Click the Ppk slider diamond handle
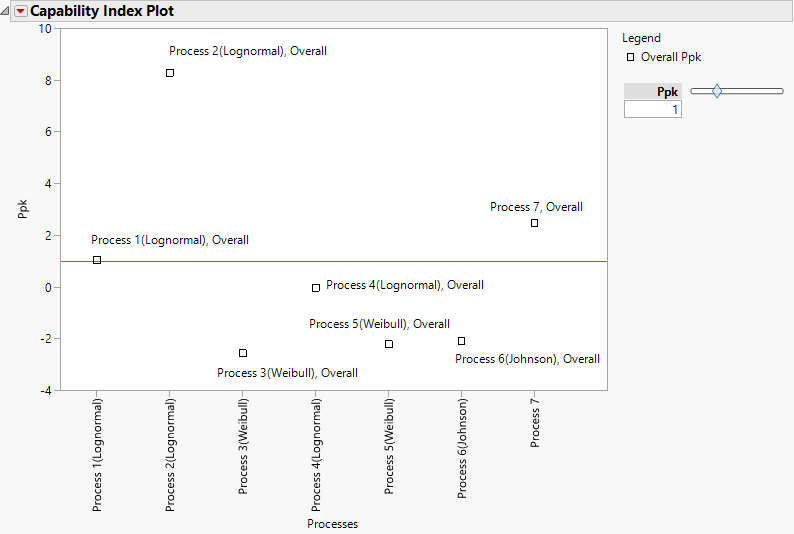Image resolution: width=794 pixels, height=534 pixels. tap(717, 91)
